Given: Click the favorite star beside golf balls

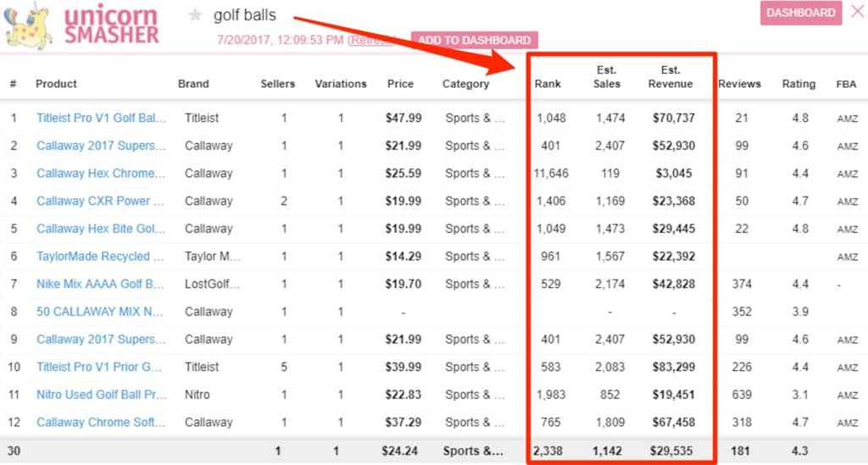Looking at the screenshot, I should pyautogui.click(x=194, y=15).
